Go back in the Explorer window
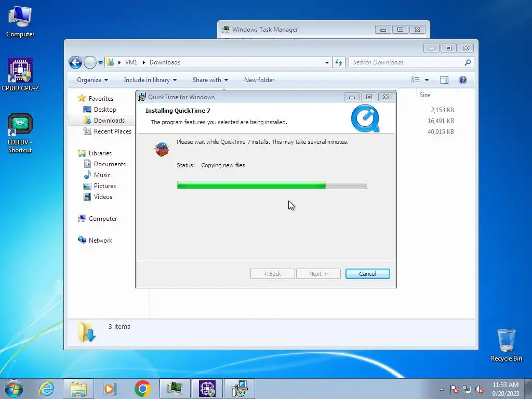 [75, 62]
